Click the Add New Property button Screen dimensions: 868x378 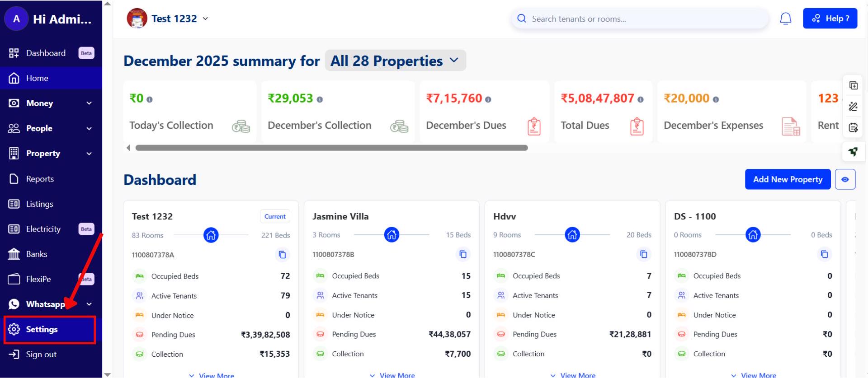click(x=787, y=179)
